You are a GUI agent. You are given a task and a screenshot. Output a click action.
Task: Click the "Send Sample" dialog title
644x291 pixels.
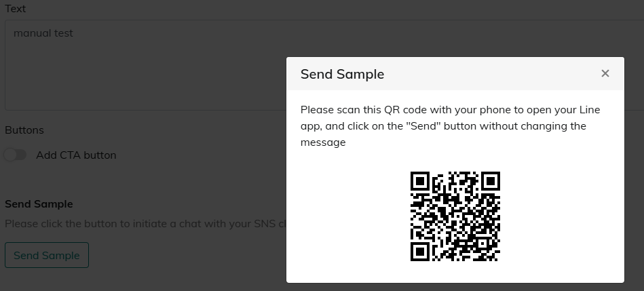pyautogui.click(x=342, y=74)
